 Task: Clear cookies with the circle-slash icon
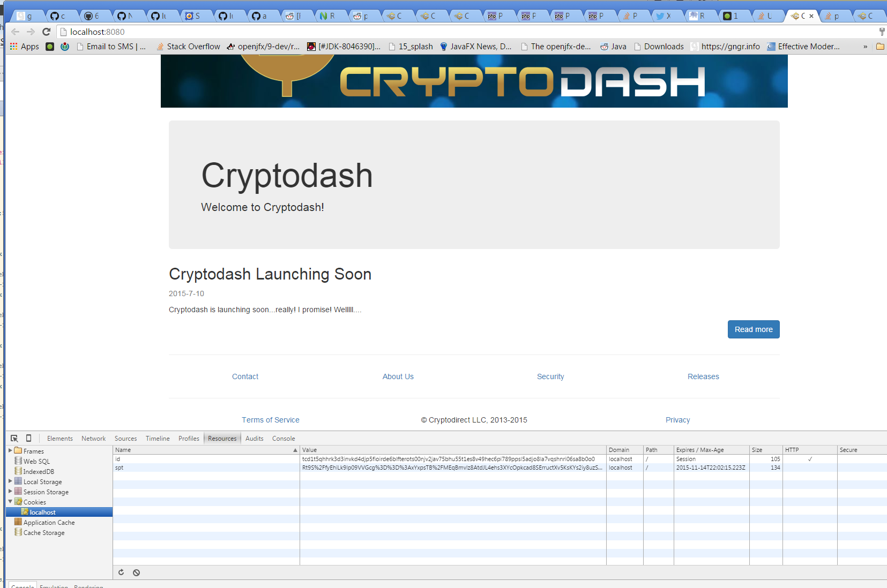click(137, 572)
